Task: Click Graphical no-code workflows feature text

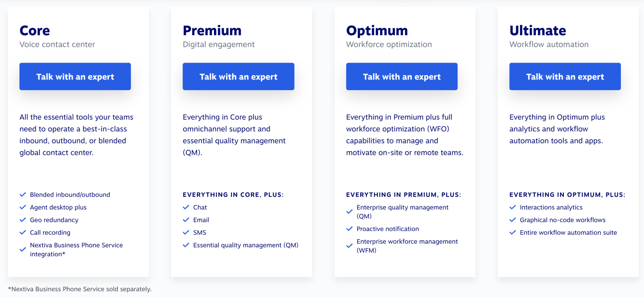Action: [x=562, y=220]
